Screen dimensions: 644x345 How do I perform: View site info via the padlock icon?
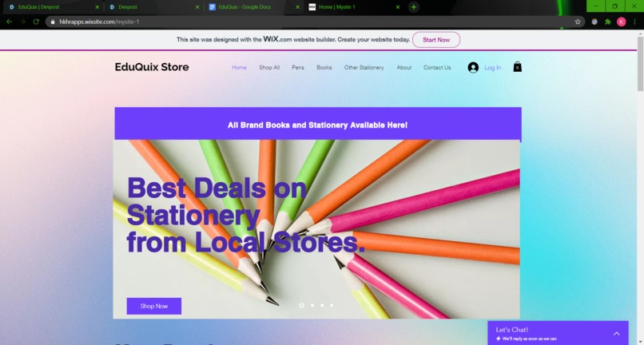click(x=53, y=22)
